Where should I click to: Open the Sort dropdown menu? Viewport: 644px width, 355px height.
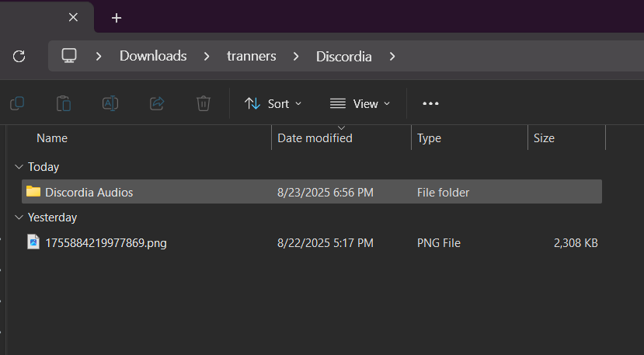coord(273,103)
